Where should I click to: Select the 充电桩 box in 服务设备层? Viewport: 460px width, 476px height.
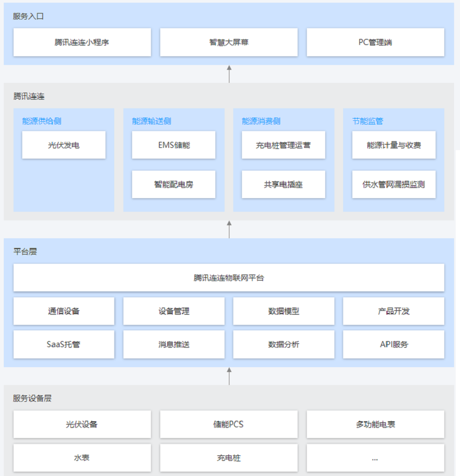point(229,458)
